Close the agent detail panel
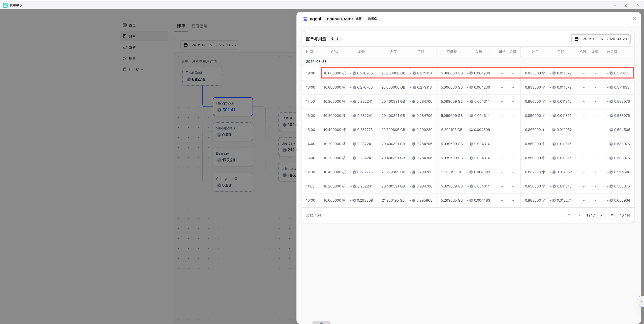Image resolution: width=644 pixels, height=324 pixels. coord(634,19)
